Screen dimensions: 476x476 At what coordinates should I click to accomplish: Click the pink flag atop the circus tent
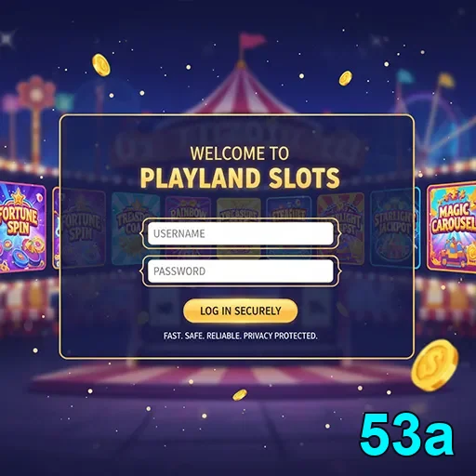point(251,41)
